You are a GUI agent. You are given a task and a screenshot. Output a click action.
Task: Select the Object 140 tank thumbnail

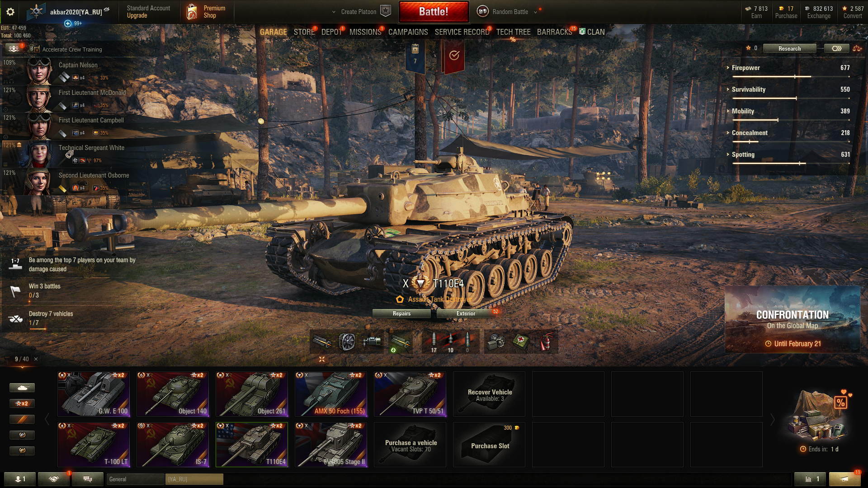pos(173,394)
